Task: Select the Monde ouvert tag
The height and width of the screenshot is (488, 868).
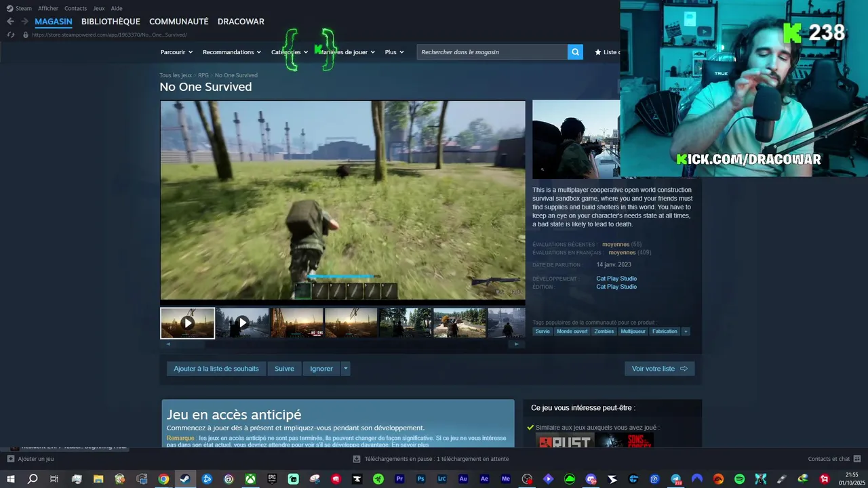Action: tap(572, 331)
